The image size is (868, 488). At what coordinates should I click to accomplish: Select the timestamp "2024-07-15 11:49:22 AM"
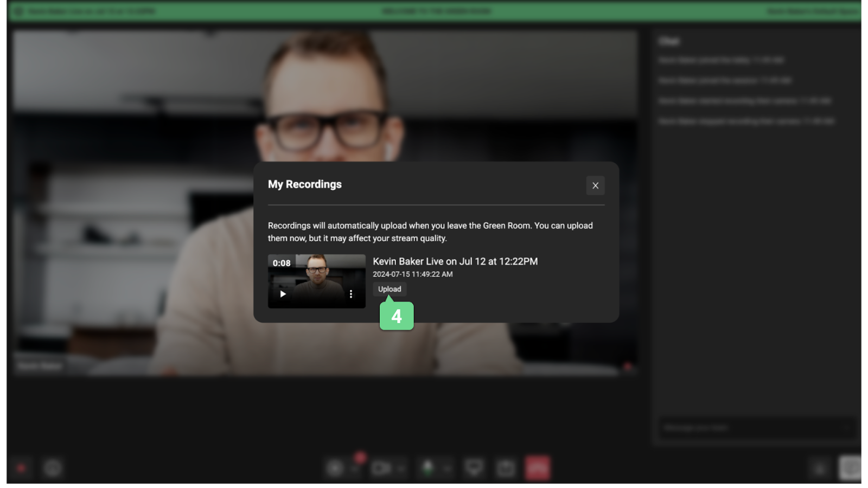coord(413,274)
